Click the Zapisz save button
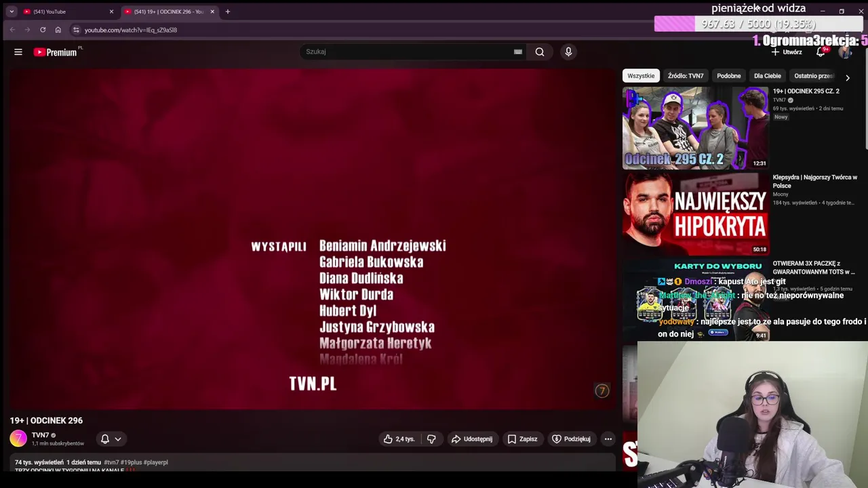 coord(522,439)
